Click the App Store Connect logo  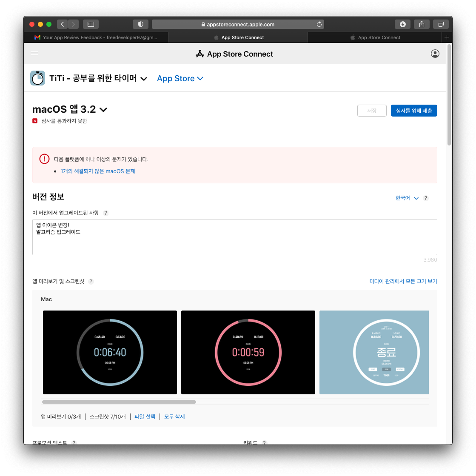234,54
